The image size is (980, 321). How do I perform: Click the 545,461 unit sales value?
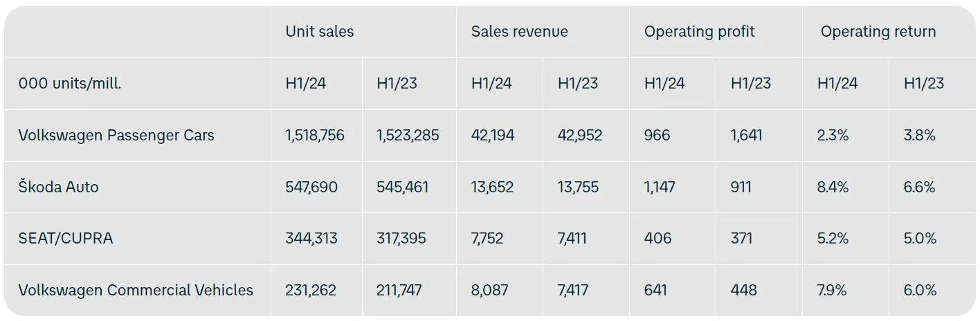[402, 187]
